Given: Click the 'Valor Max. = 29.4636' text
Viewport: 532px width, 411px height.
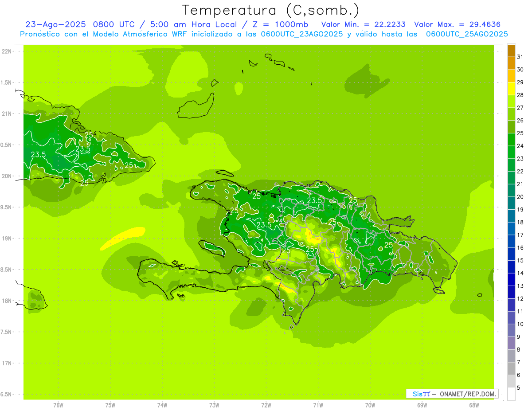Looking at the screenshot, I should (458, 24).
